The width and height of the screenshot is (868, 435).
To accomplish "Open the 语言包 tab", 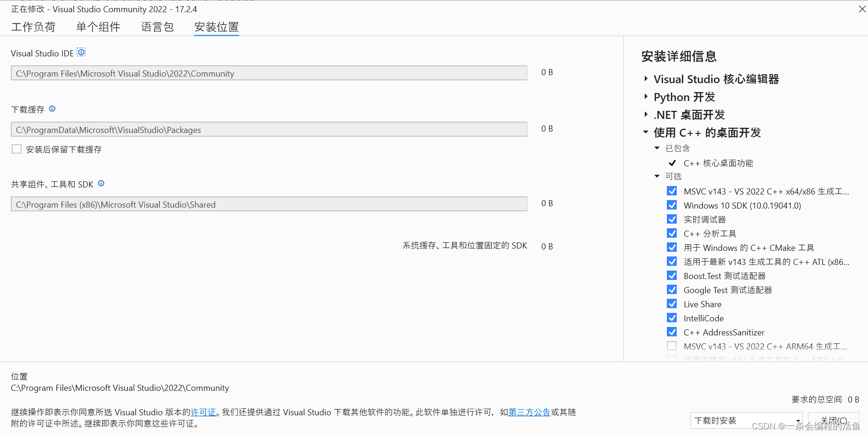I will click(x=157, y=27).
